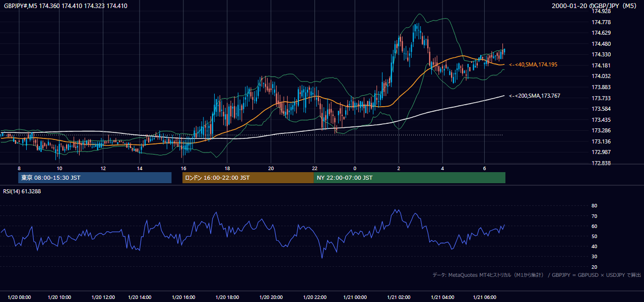Click price axis label 173.883

(x=601, y=87)
